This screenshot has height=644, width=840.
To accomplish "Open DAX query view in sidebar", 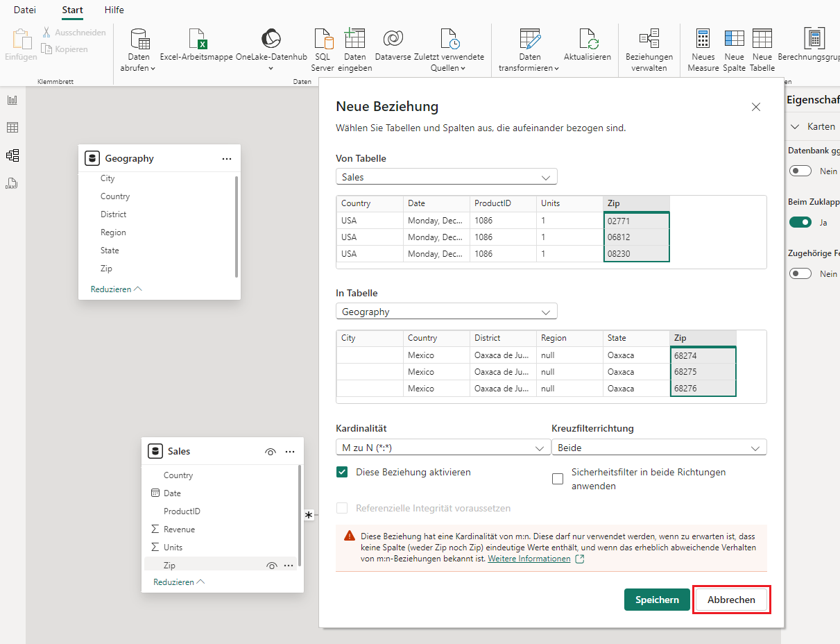I will click(x=12, y=183).
